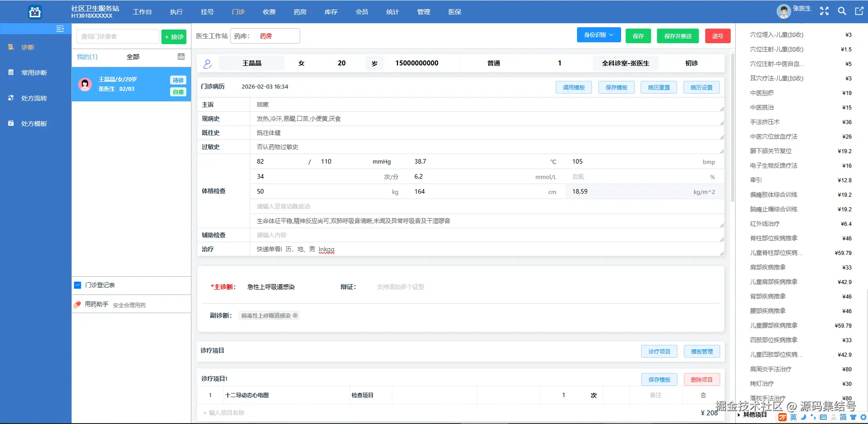Screen dimensions: 868x424
Task: Collapse the left sidebar menu icon
Action: [x=60, y=29]
